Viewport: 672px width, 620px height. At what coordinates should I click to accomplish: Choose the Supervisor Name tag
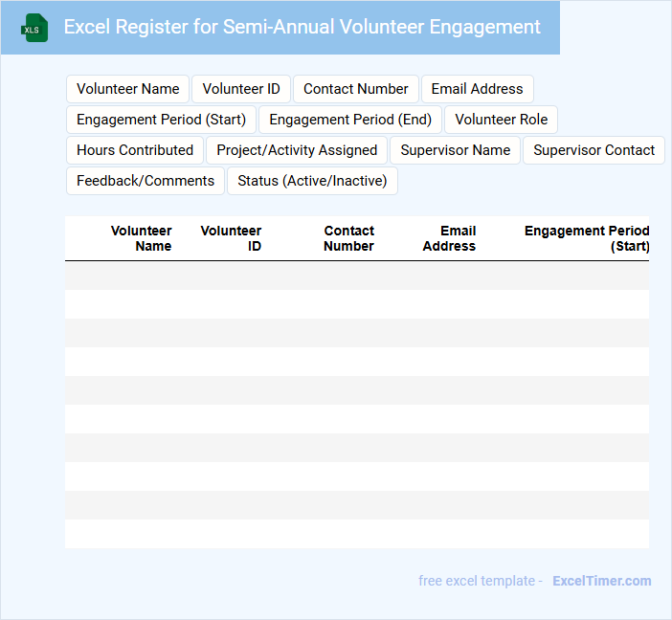click(x=456, y=150)
